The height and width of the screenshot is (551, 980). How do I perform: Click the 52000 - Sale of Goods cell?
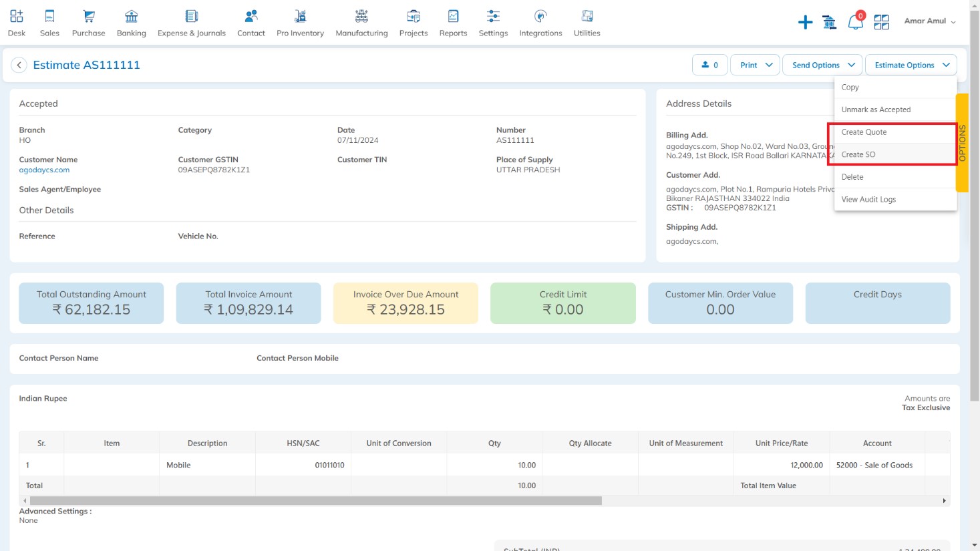pos(877,466)
